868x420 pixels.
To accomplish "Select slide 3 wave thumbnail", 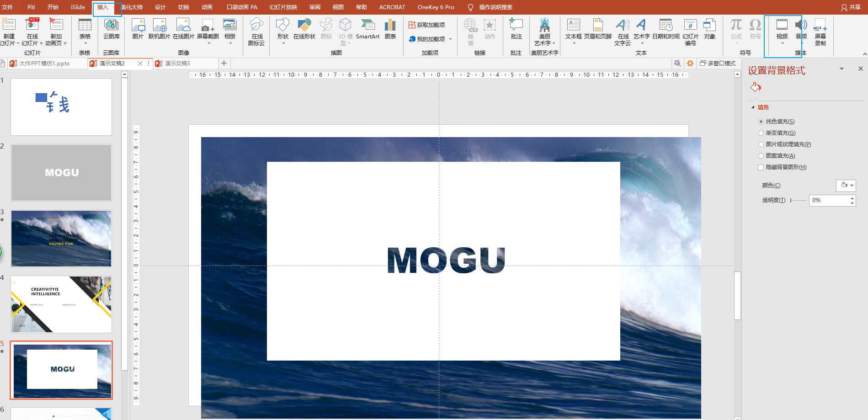I will [x=61, y=239].
